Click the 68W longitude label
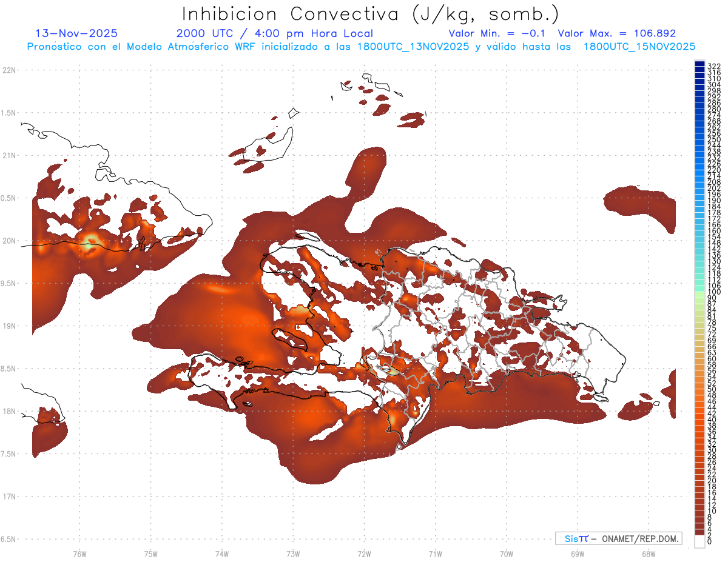728x562 pixels. pos(649,554)
